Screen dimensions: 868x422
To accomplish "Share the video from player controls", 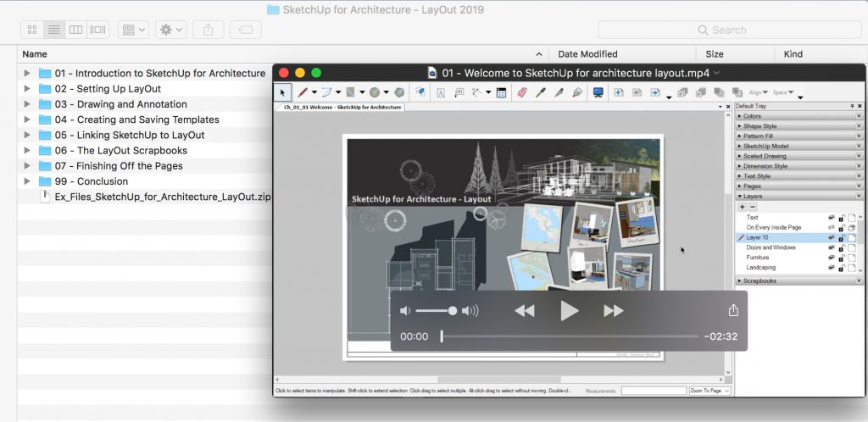I will pos(733,310).
